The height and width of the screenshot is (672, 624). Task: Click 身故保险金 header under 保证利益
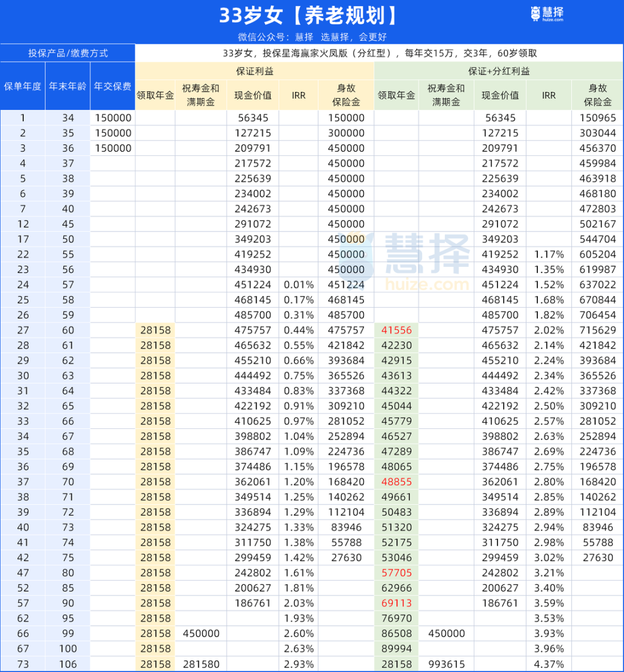pyautogui.click(x=346, y=95)
